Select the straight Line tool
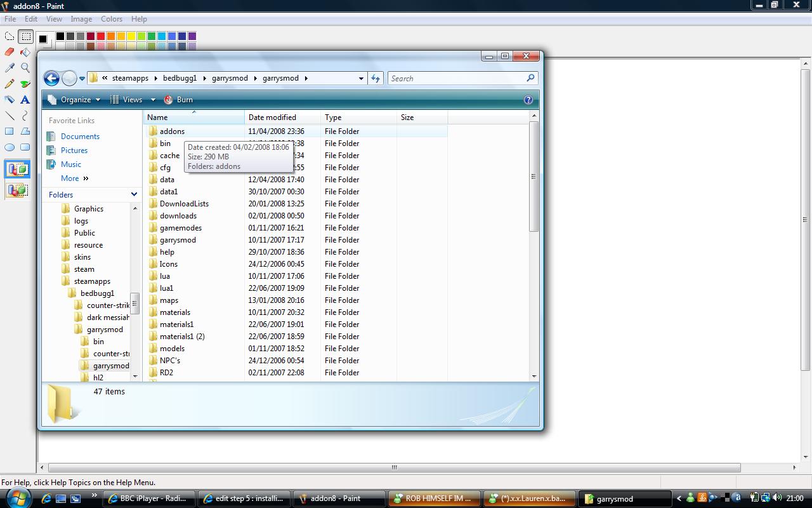This screenshot has height=508, width=812. click(x=10, y=116)
